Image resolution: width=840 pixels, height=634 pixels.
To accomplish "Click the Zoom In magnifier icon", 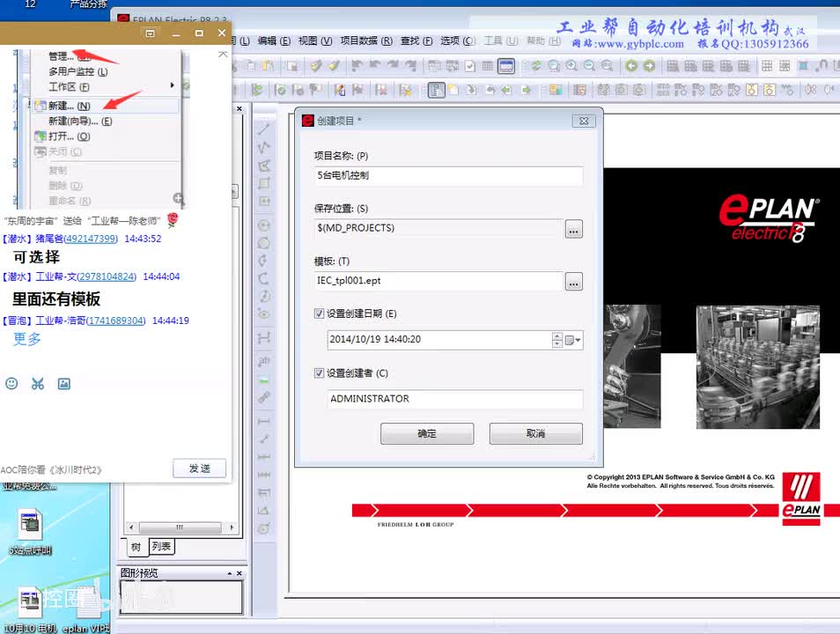I will point(571,66).
